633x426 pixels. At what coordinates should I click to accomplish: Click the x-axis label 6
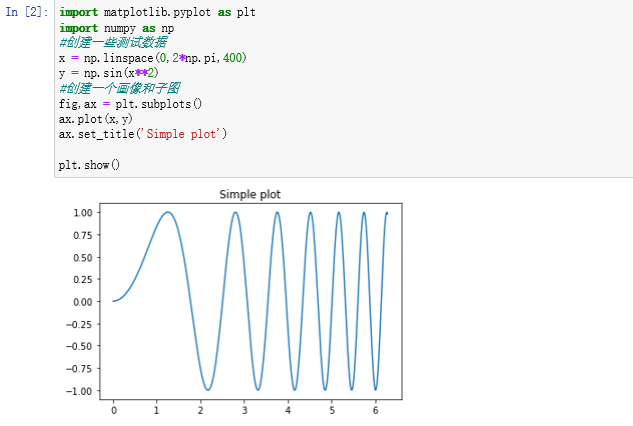pyautogui.click(x=375, y=410)
